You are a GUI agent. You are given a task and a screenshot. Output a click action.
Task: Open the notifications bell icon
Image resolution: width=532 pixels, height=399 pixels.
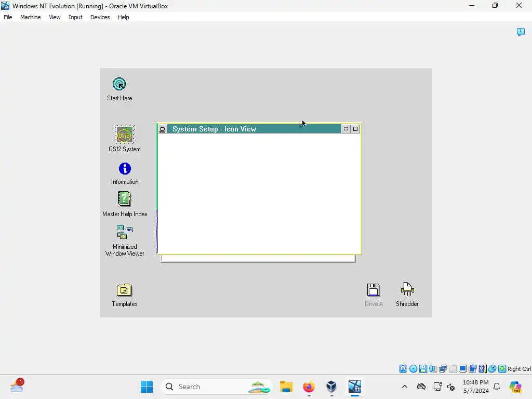pos(497,387)
